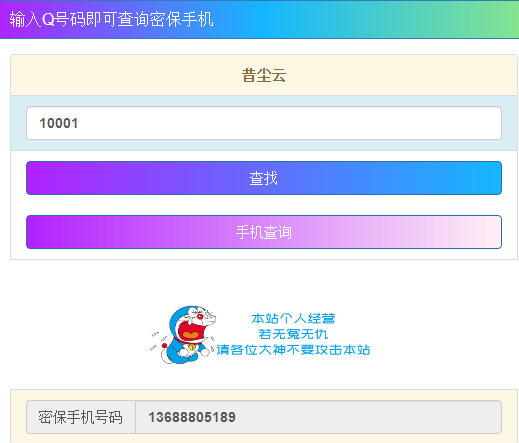Click the 请各位大神不要攻击本站 banner text
The image size is (519, 443).
pyautogui.click(x=293, y=350)
